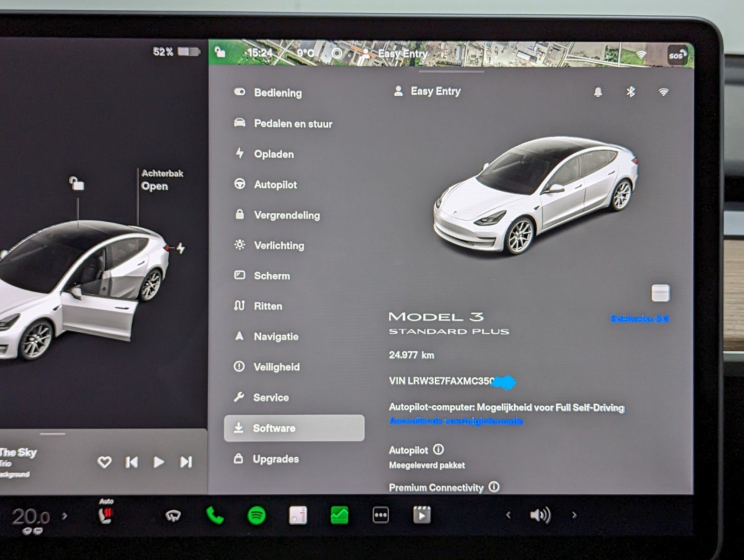Image resolution: width=744 pixels, height=560 pixels.
Task: Tap the Model 3 car image thumbnail
Action: [536, 195]
